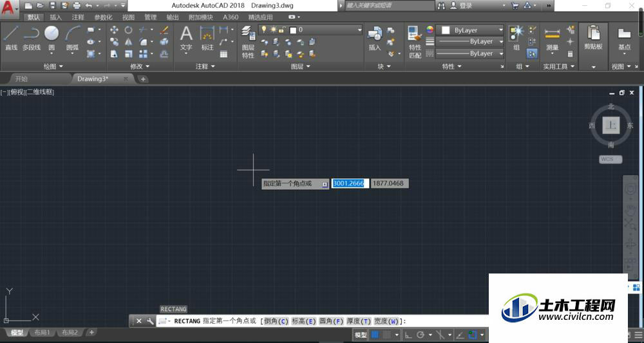
Task: Select the Arc (圆弧) tool
Action: [72, 38]
